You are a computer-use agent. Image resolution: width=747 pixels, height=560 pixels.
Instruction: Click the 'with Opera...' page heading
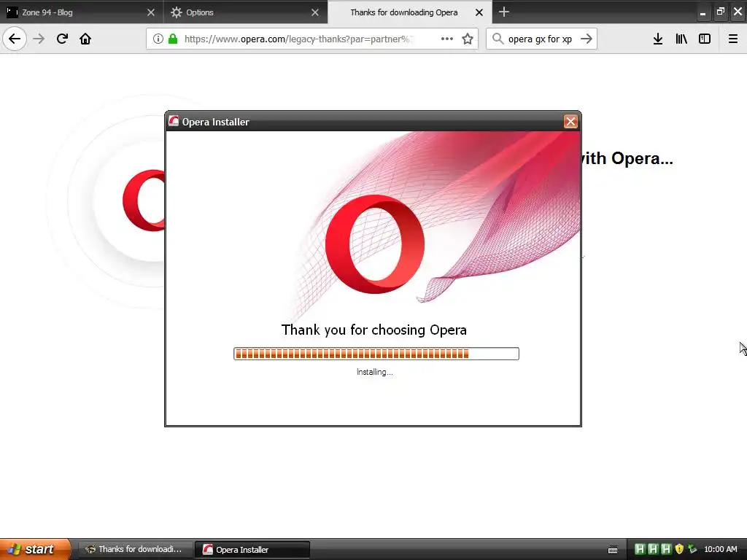pyautogui.click(x=627, y=158)
